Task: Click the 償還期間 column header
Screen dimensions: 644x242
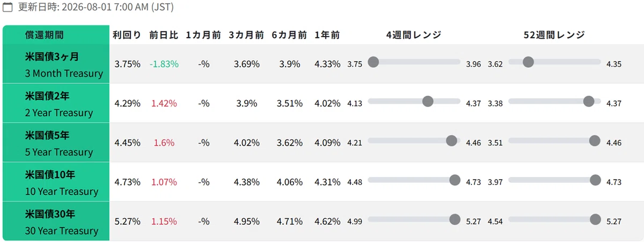Action: [45, 35]
